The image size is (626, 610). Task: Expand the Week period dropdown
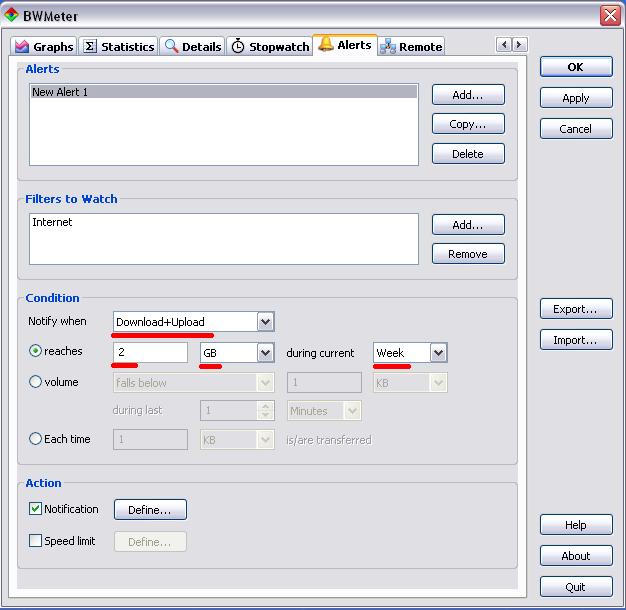(x=438, y=353)
